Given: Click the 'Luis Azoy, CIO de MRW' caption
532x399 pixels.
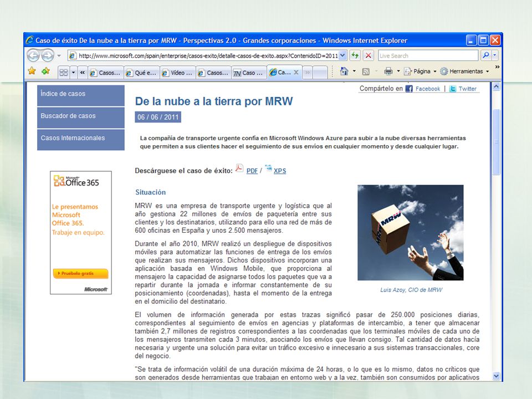Looking at the screenshot, I should (411, 290).
